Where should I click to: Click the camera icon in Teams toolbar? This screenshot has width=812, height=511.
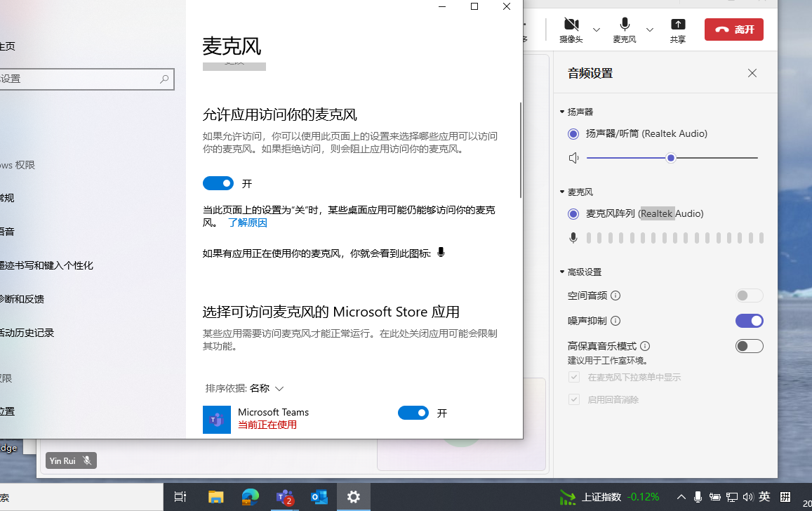571,26
